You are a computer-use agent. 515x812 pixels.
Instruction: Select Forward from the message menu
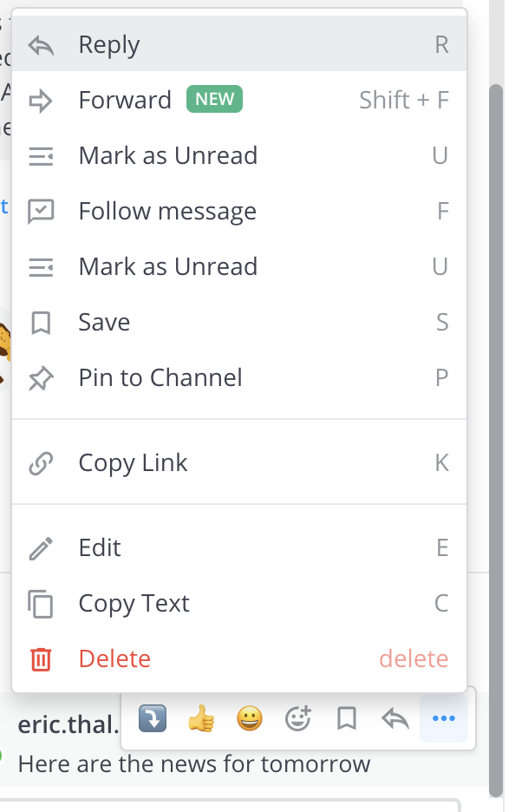[x=239, y=100]
